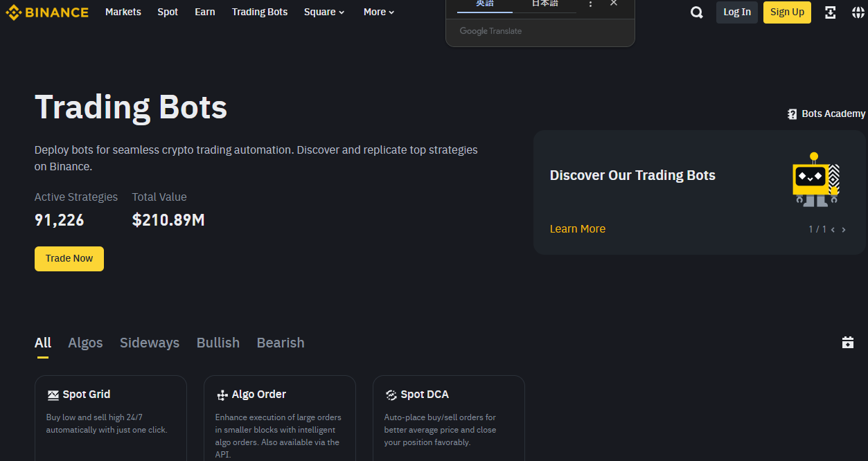Follow the Learn More link
The width and height of the screenshot is (868, 461).
(578, 229)
